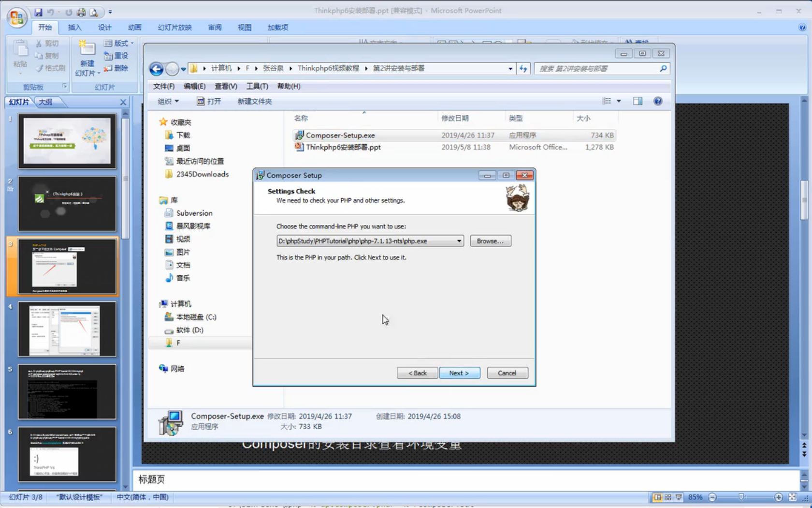Click the Office button in PowerPoint

coord(17,18)
